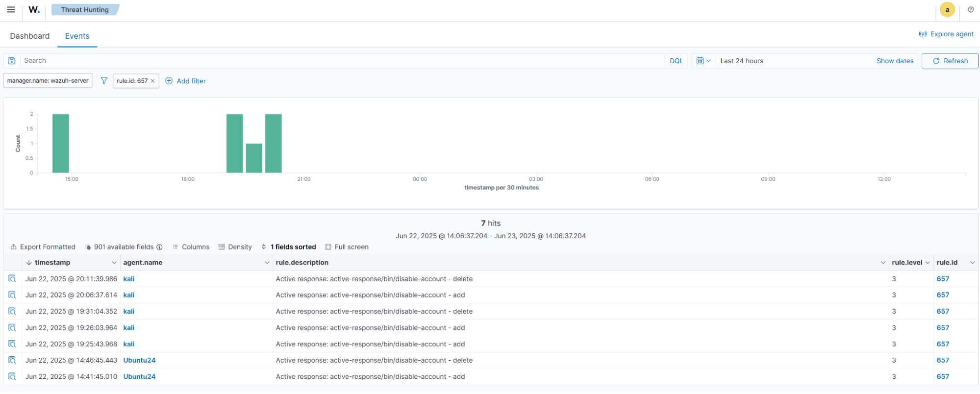
Task: Switch to the Dashboard tab
Action: 30,36
